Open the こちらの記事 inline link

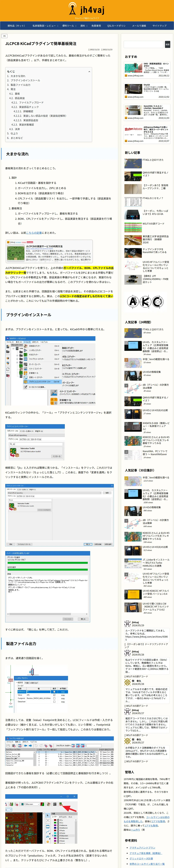pos(34,232)
